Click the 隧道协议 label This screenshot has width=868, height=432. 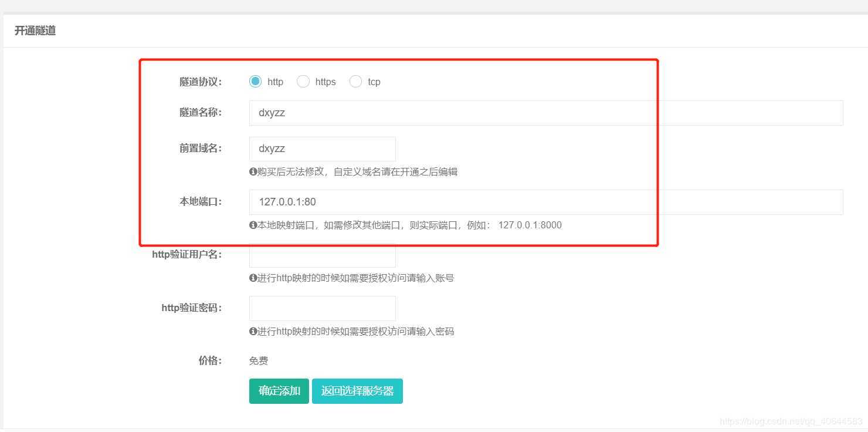coord(201,82)
